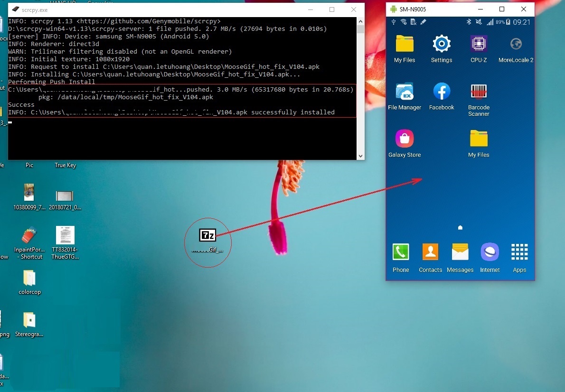The width and height of the screenshot is (565, 392).
Task: Select True Key desktop label
Action: (65, 165)
